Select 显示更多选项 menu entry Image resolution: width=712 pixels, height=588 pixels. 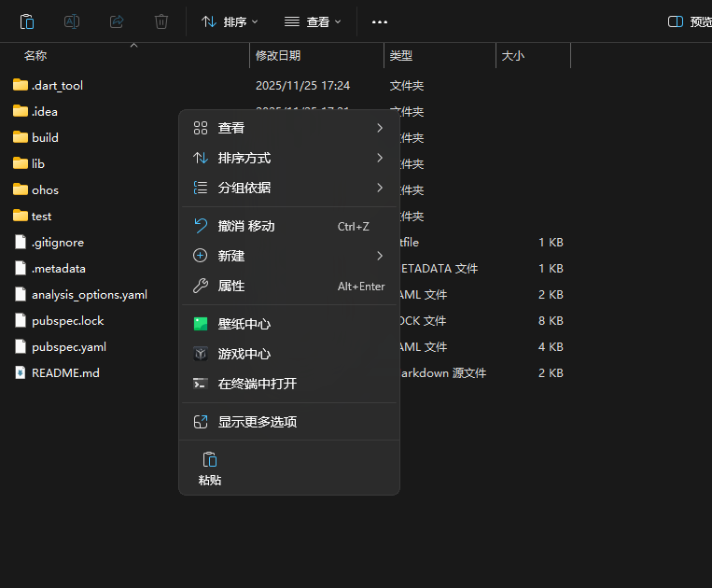click(289, 422)
